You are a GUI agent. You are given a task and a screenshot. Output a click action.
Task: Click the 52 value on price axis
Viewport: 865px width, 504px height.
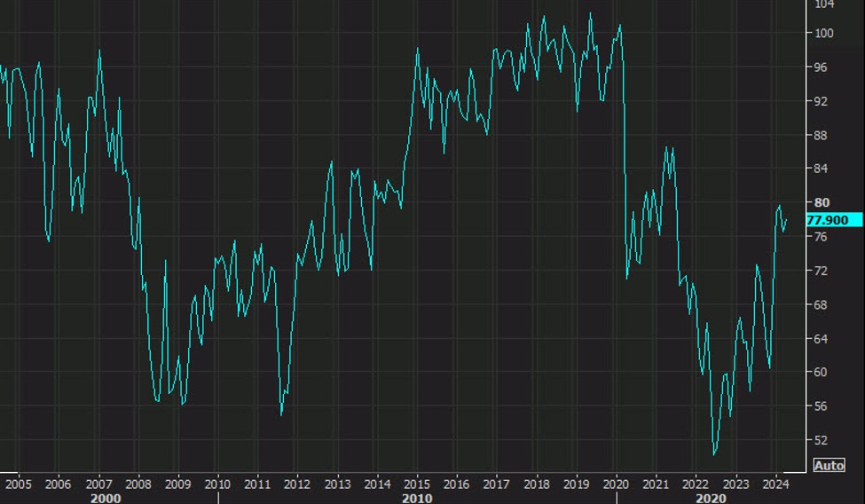pos(821,439)
